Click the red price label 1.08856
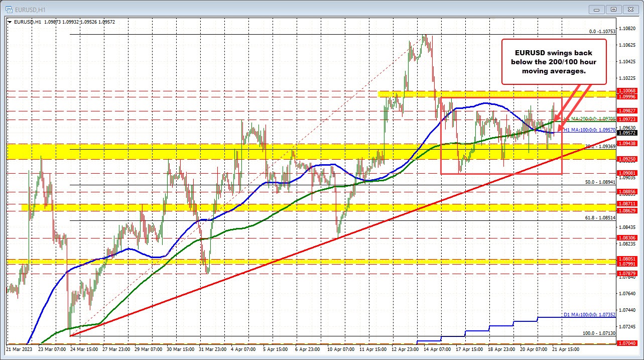 tap(627, 192)
